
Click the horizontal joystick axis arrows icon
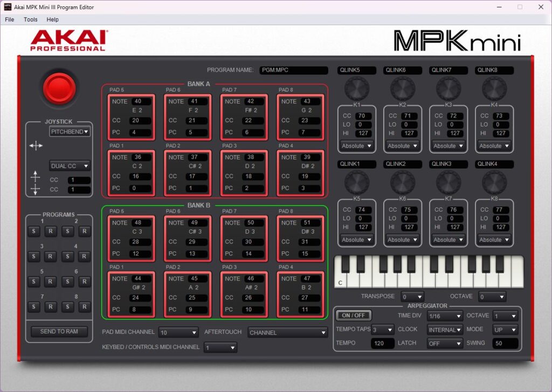tap(36, 145)
